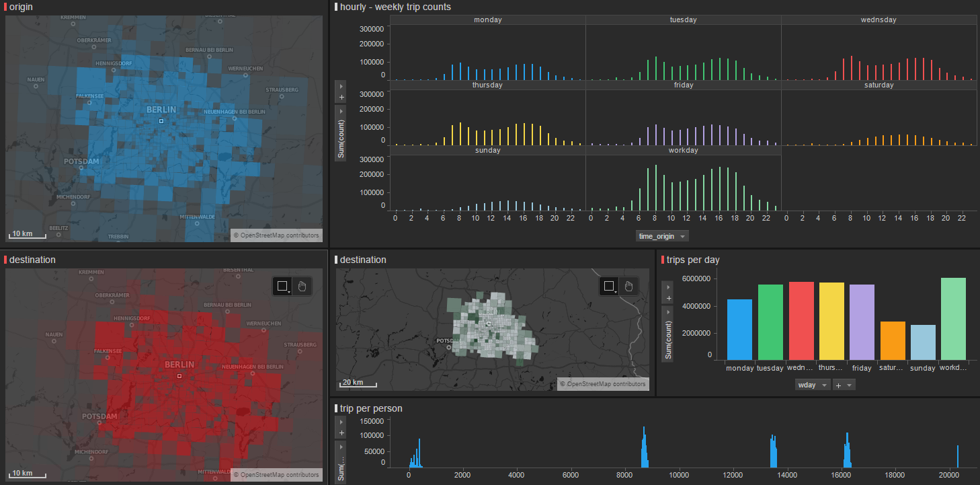Select the saturday facet header in hourly chart
Image resolution: width=980 pixels, height=485 pixels.
pyautogui.click(x=878, y=85)
